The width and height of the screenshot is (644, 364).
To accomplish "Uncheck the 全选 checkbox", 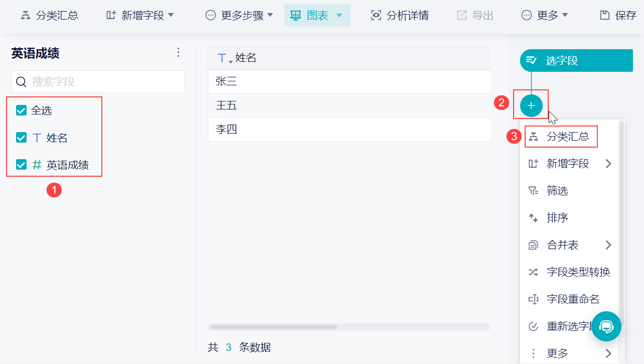I will tap(21, 110).
